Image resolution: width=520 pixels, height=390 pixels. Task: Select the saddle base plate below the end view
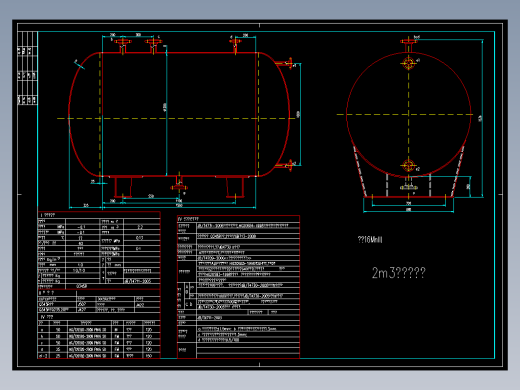pyautogui.click(x=409, y=197)
